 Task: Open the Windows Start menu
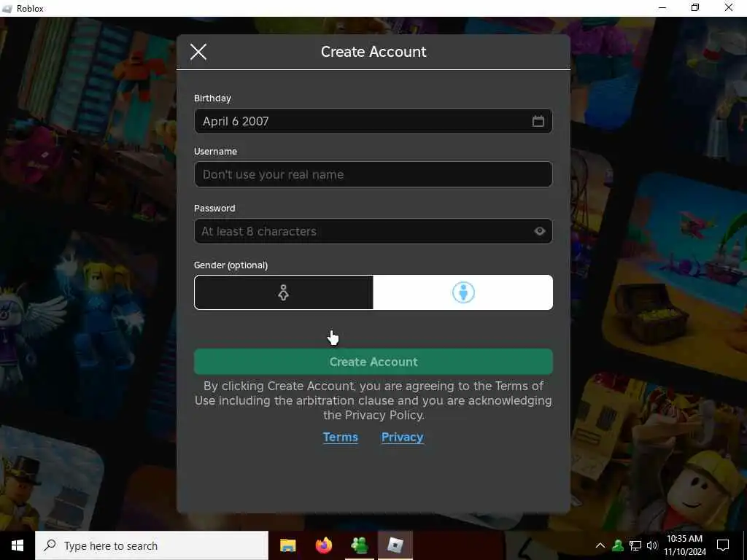click(x=18, y=545)
